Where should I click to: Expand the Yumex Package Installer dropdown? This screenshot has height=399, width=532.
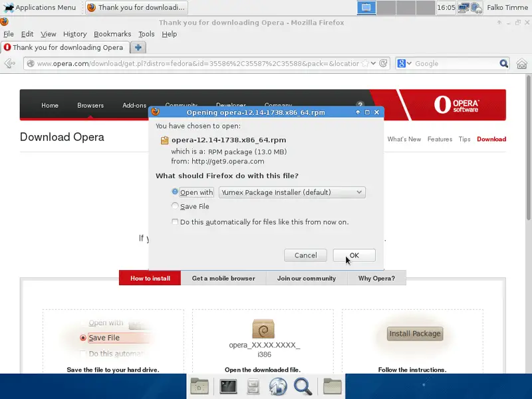click(292, 192)
